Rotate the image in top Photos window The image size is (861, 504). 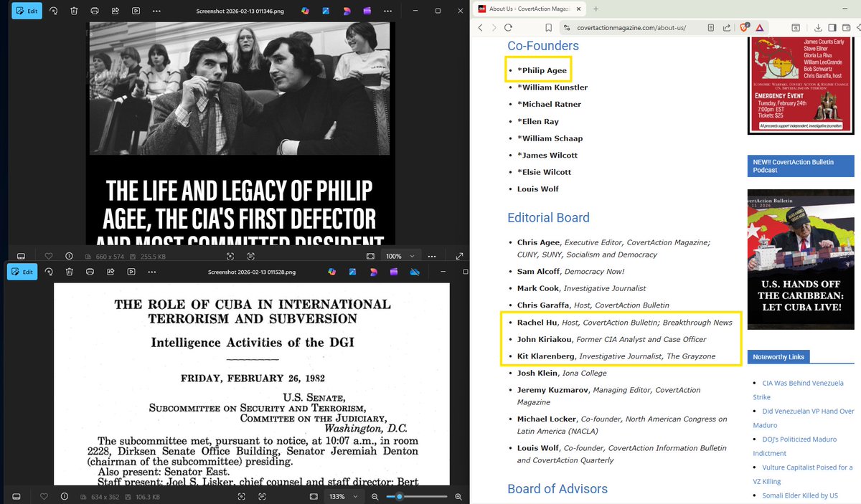tap(55, 11)
